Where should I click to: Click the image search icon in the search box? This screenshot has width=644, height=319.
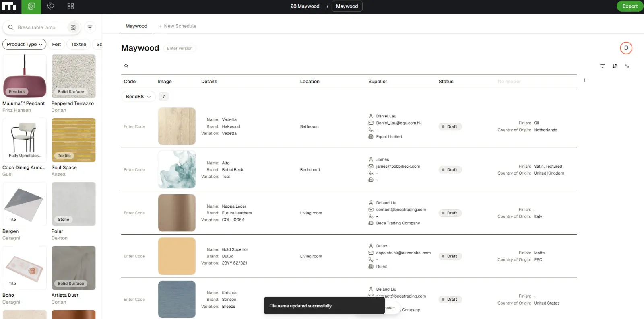(x=73, y=27)
